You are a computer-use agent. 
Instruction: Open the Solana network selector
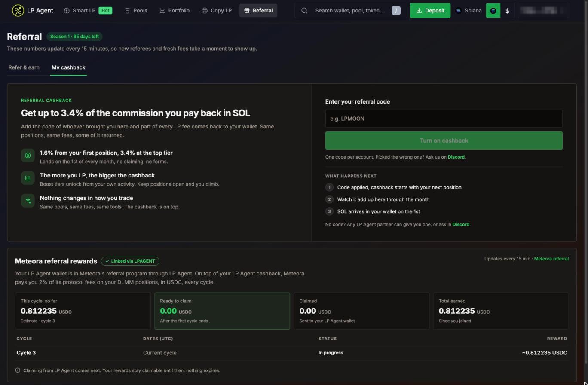tap(469, 10)
